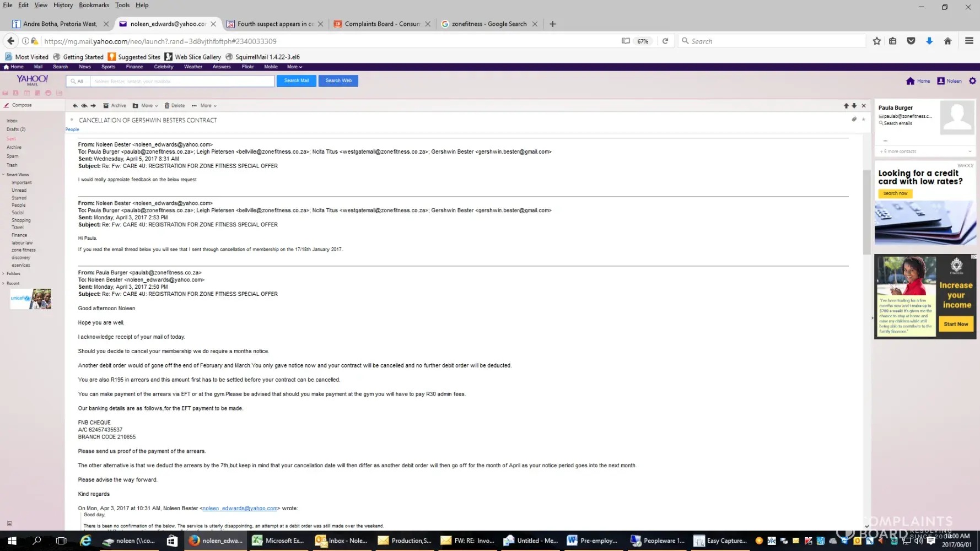Click the Reply arrow icon

tap(75, 106)
